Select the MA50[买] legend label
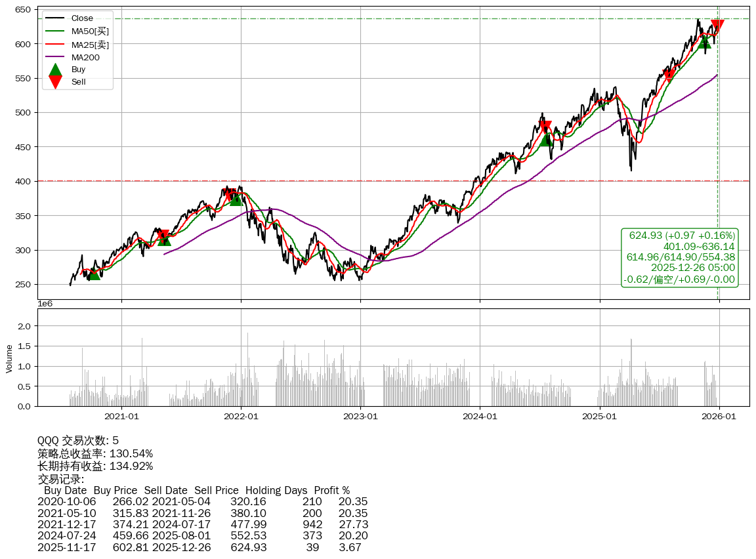Image resolution: width=756 pixels, height=559 pixels. click(90, 31)
